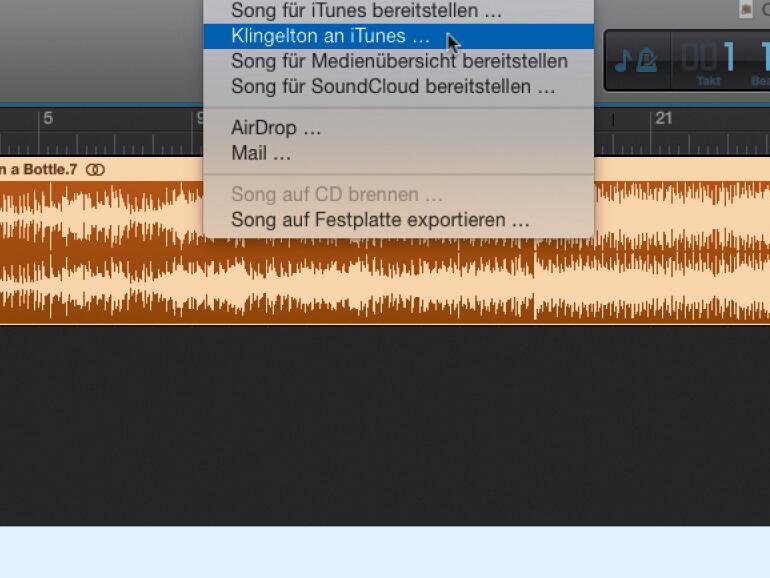This screenshot has height=578, width=770.
Task: Click the 'a Bottle.7' region name label
Action: pyautogui.click(x=44, y=170)
